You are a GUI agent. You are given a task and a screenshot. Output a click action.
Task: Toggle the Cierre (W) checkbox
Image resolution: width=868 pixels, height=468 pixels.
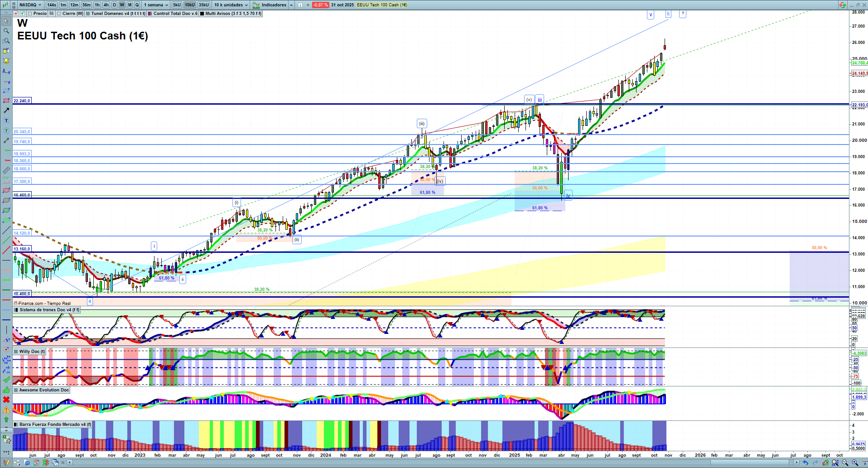[x=59, y=14]
